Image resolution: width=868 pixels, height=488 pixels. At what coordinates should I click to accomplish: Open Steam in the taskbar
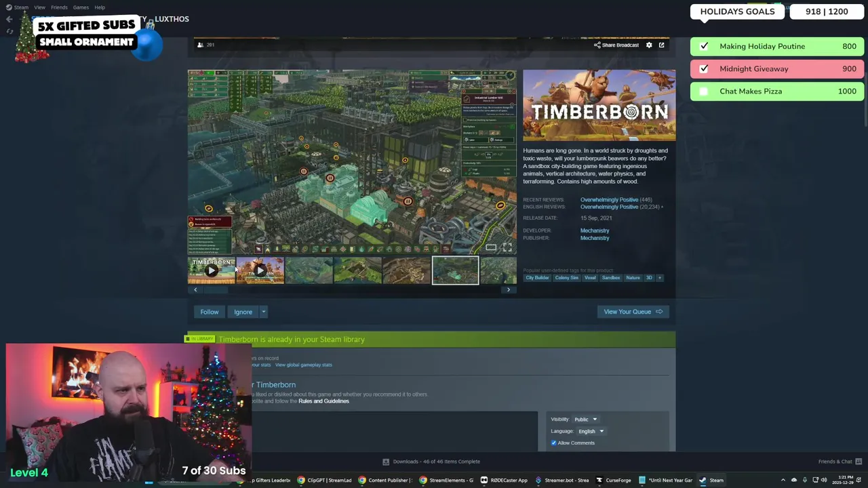(711, 480)
